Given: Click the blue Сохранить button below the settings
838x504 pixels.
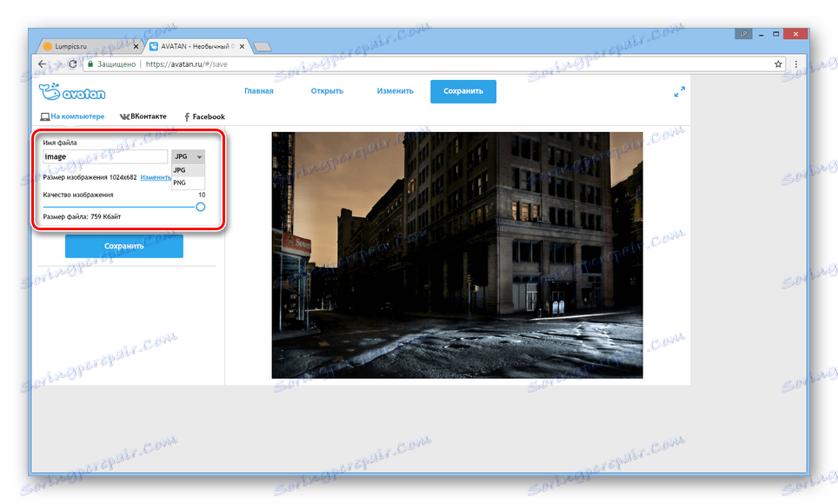Looking at the screenshot, I should 124,247.
